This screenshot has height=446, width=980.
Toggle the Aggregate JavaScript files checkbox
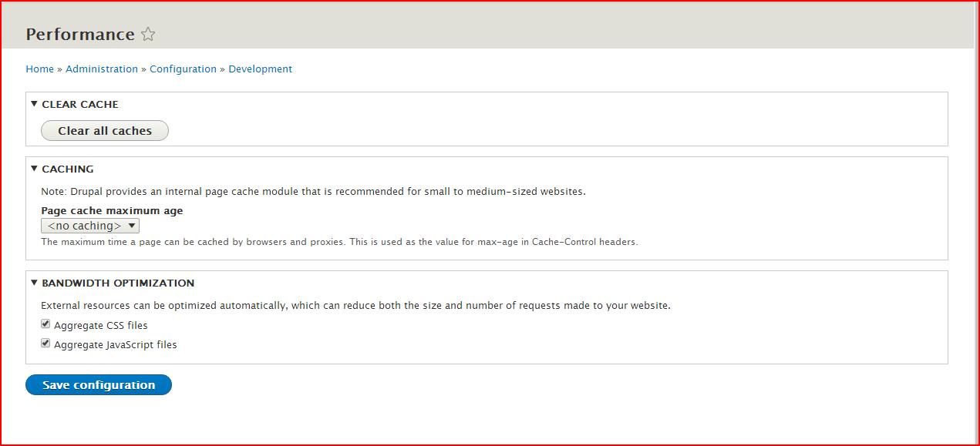point(45,344)
